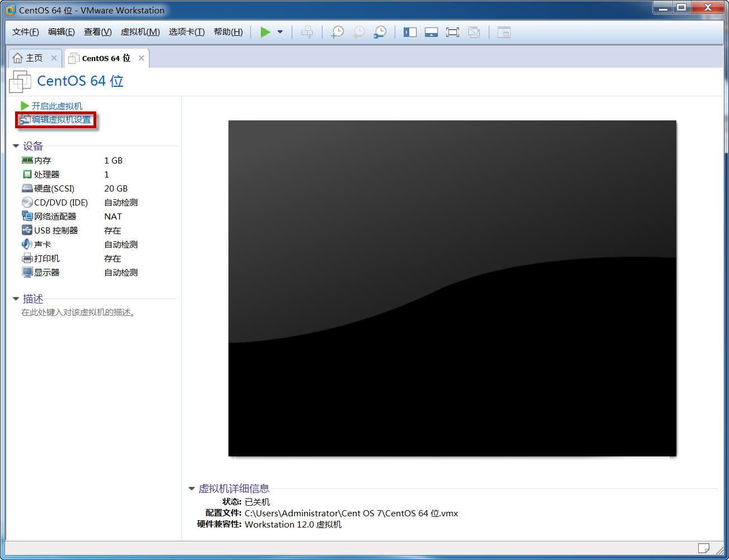Viewport: 729px width, 560px height.
Task: Click 编辑虚拟机设置 link
Action: tap(61, 119)
